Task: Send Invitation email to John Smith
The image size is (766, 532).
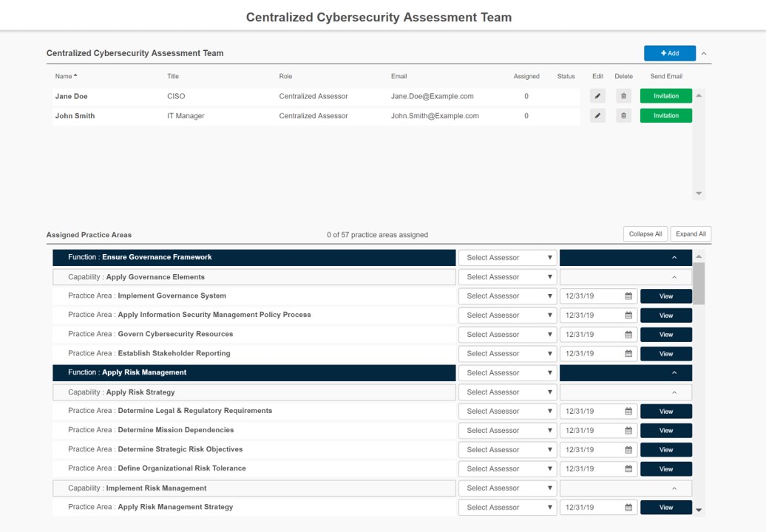Action: pos(665,116)
